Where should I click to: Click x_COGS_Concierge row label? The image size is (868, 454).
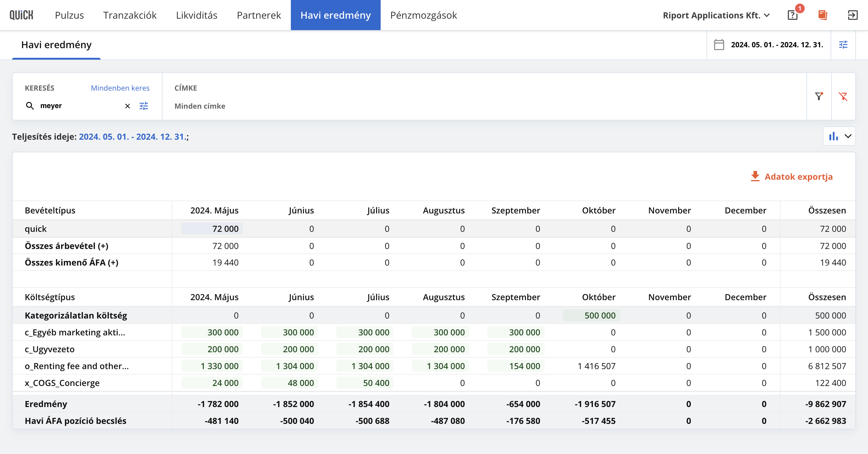click(x=62, y=383)
